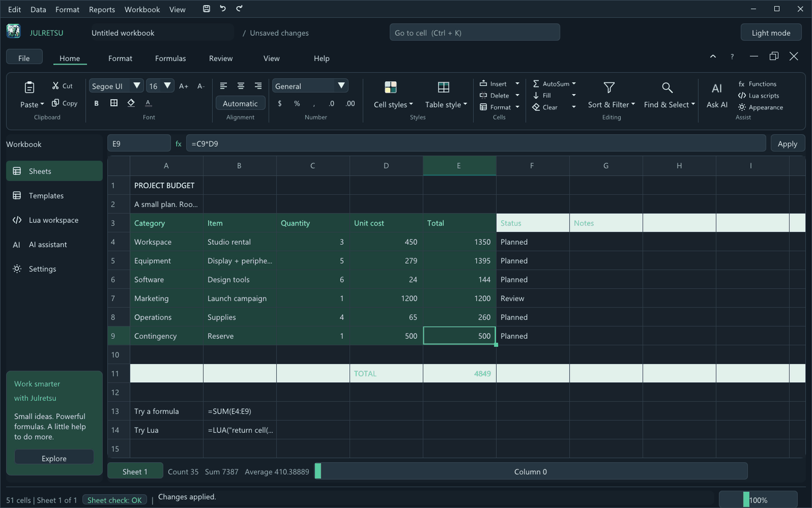Adjust the 100% zoom slider
Image resolution: width=812 pixels, height=508 pixels.
758,500
